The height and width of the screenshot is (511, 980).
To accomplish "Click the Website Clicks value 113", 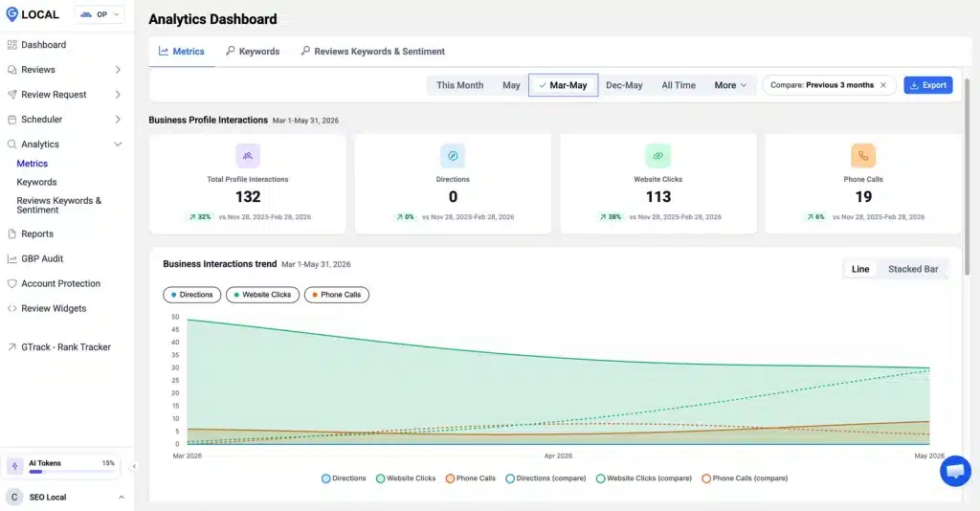I will [x=658, y=197].
